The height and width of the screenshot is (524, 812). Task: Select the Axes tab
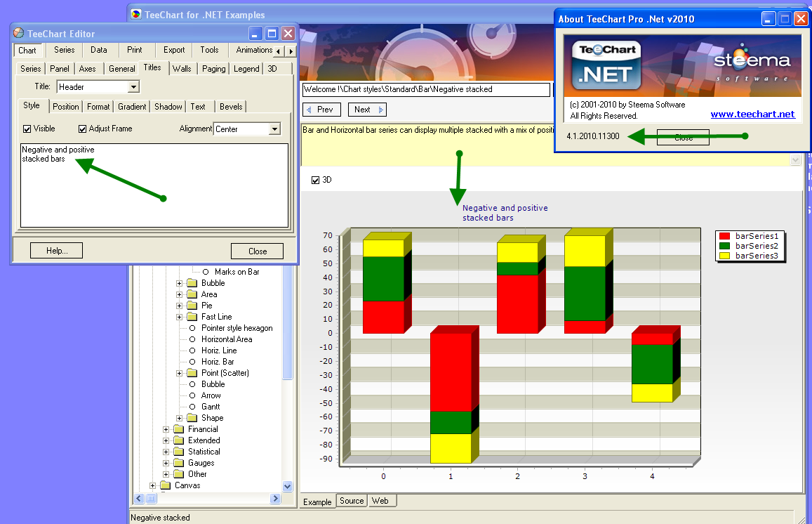click(x=88, y=69)
